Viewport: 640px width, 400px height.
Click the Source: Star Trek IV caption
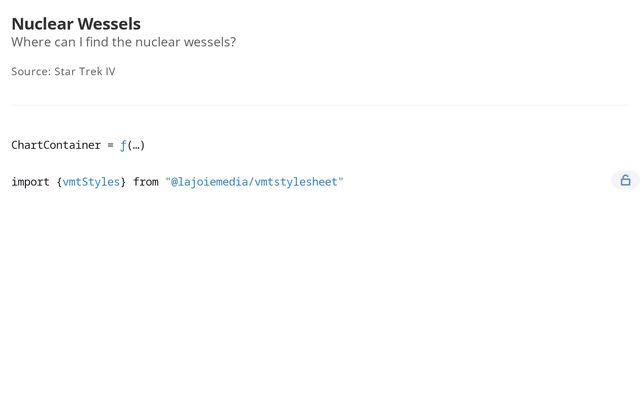63,71
